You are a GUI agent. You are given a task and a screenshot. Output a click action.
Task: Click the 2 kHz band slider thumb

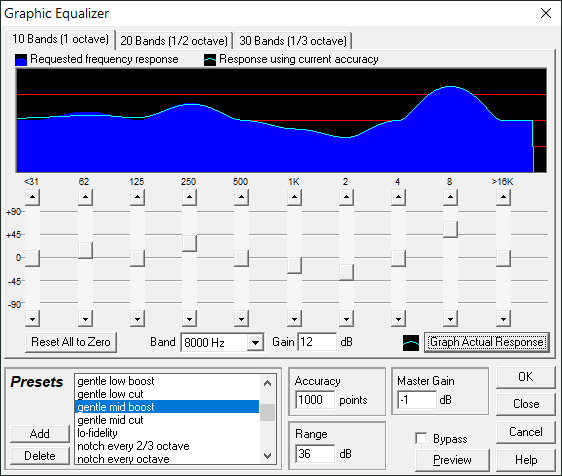(x=346, y=272)
